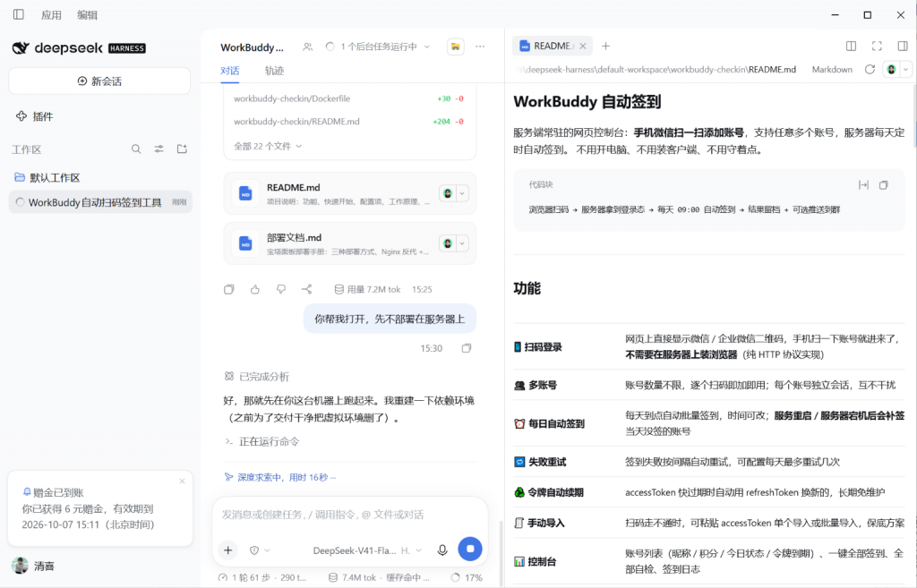
Task: Copy the assistant reply
Action: (x=229, y=289)
